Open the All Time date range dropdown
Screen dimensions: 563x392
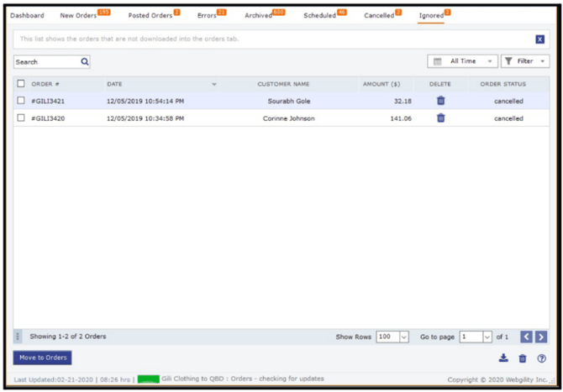[462, 61]
